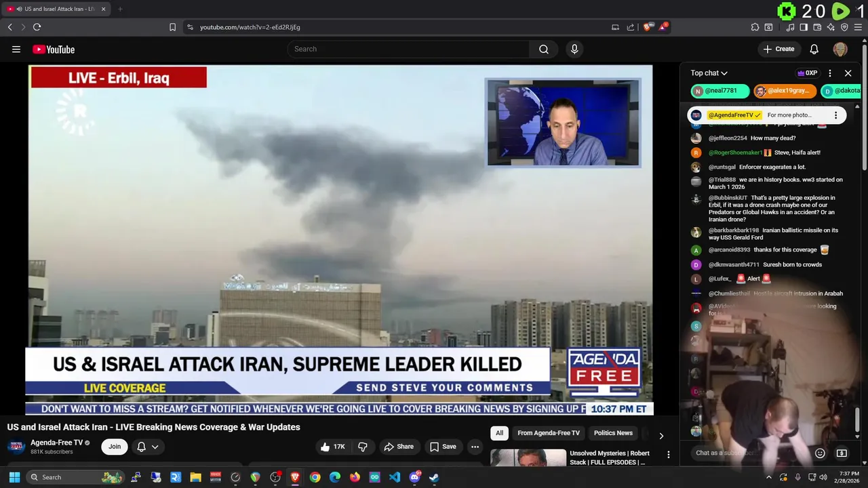Open YouTube notifications bell
The height and width of the screenshot is (488, 868).
814,49
